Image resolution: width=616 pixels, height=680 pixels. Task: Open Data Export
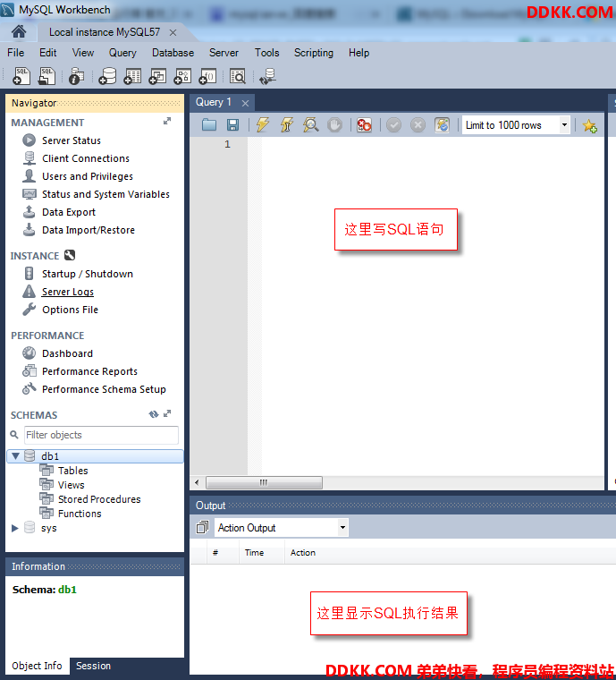(69, 212)
